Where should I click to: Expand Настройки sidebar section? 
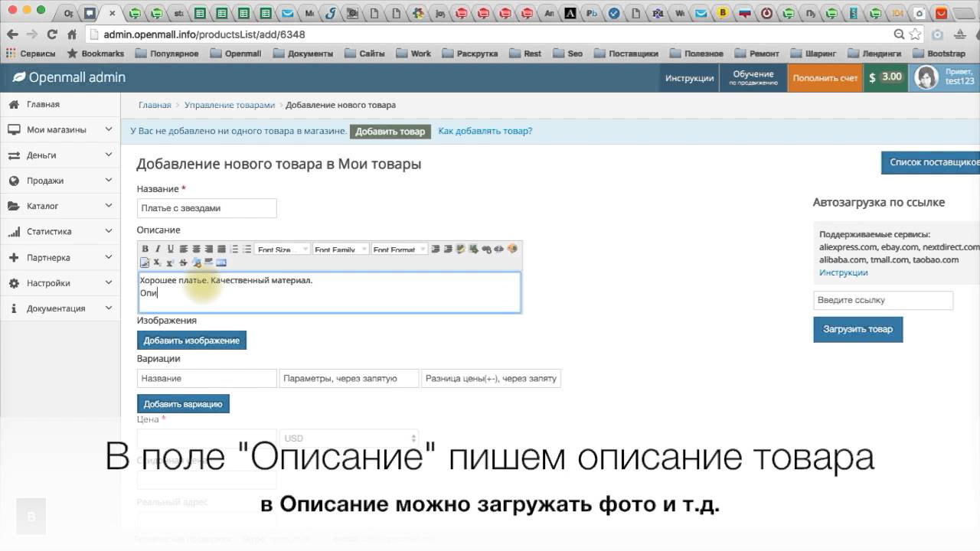coord(60,283)
